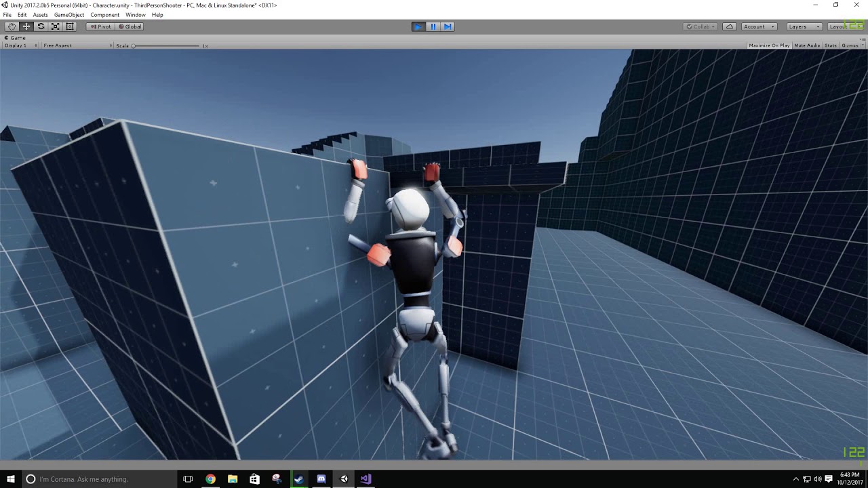
Task: Open the Component menu
Action: pyautogui.click(x=104, y=15)
